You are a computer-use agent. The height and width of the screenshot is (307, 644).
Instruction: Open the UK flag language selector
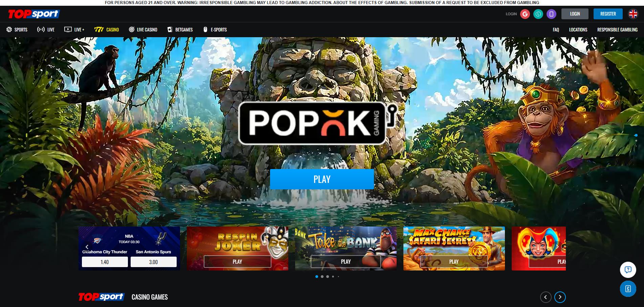click(x=633, y=14)
